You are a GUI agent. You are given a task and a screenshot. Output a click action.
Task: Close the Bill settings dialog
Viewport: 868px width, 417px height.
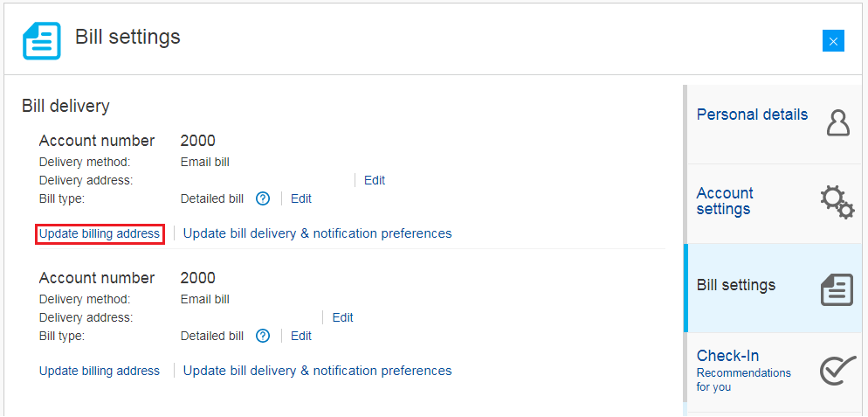[833, 41]
